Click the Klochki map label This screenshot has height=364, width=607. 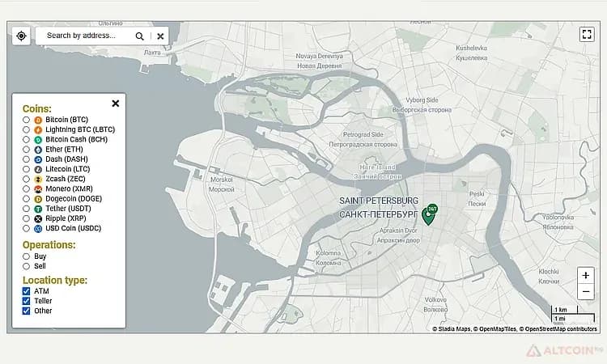coord(549,272)
